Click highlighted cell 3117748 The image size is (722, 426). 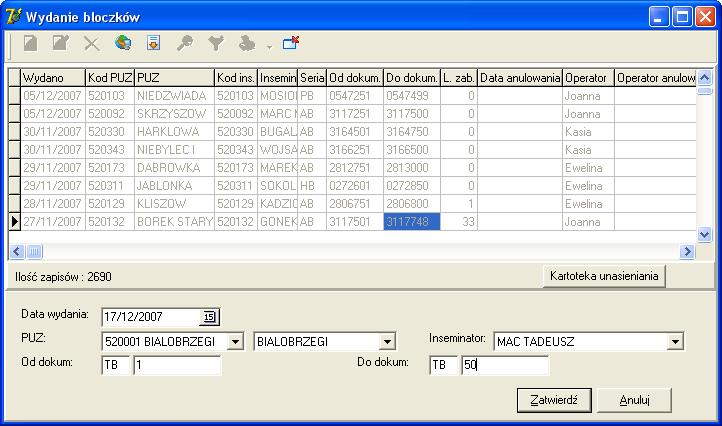[x=412, y=222]
